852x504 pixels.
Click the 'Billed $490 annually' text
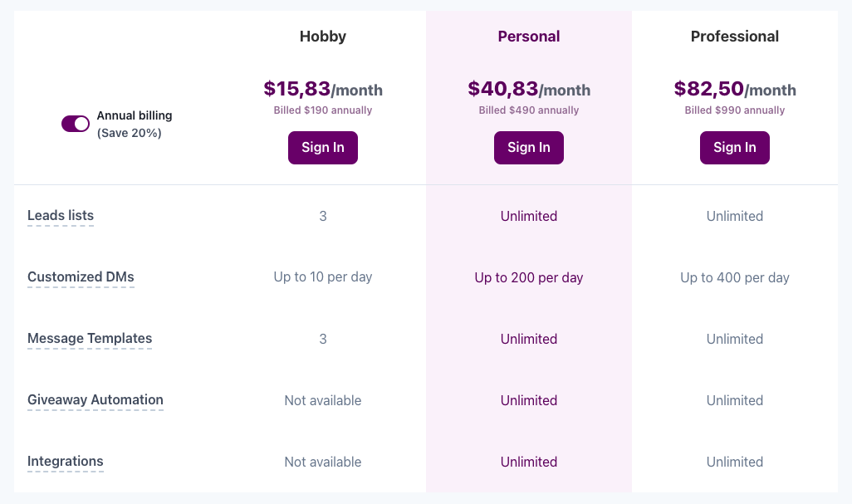pyautogui.click(x=529, y=110)
